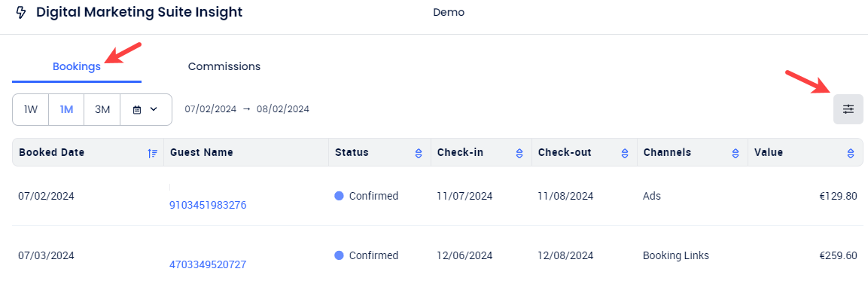Sort the Value column

[850, 153]
